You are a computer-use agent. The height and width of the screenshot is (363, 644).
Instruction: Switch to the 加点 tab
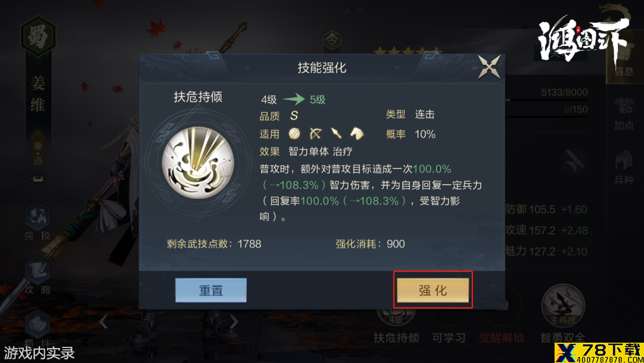point(624,114)
